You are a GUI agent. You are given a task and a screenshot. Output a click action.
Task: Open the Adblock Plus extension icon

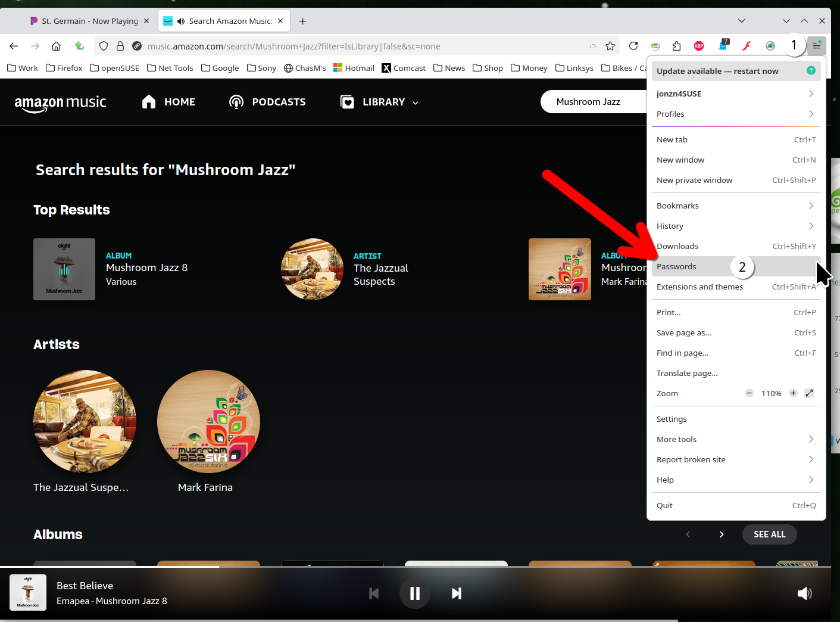699,46
